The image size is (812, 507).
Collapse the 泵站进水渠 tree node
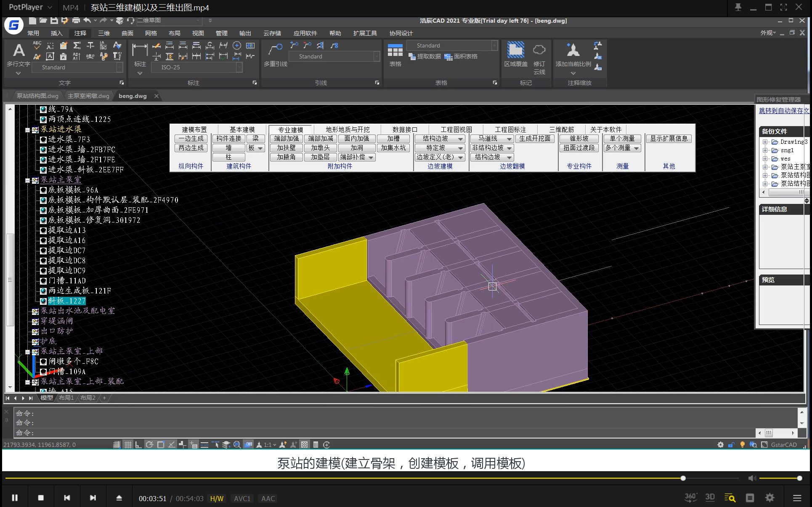(x=27, y=130)
